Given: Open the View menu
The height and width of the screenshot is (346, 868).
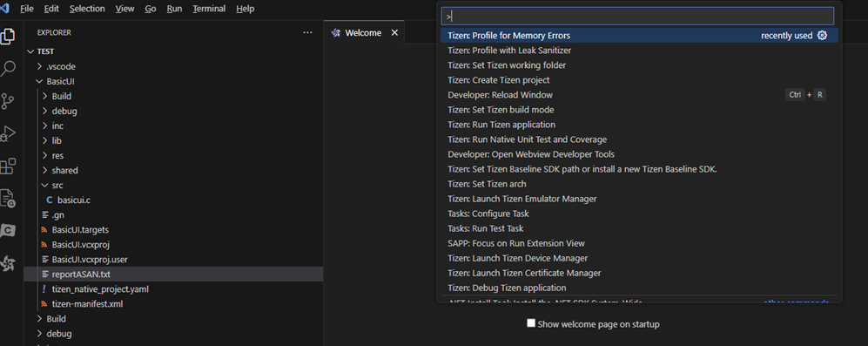Looking at the screenshot, I should 125,9.
